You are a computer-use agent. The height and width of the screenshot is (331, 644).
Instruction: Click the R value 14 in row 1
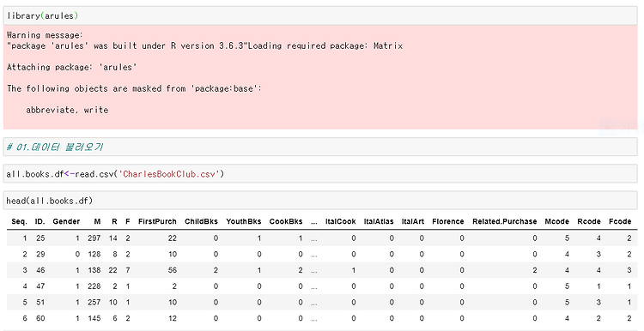click(x=113, y=238)
